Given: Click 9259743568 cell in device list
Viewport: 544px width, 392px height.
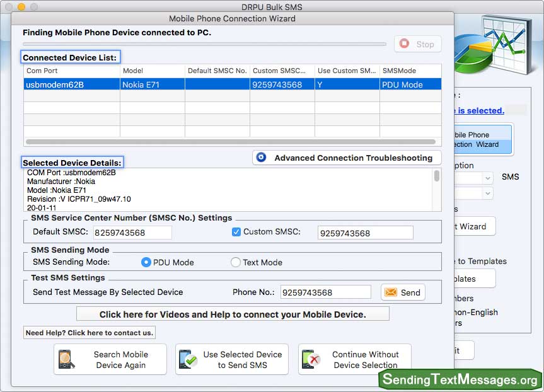Looking at the screenshot, I should click(x=282, y=84).
